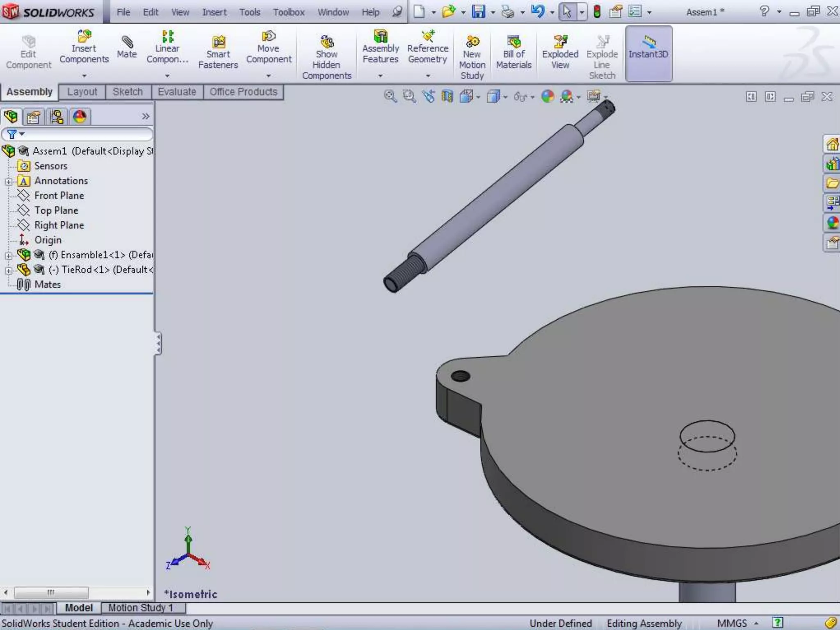Viewport: 840px width, 630px height.
Task: Expand the TieRod<1> component node
Action: click(x=9, y=270)
